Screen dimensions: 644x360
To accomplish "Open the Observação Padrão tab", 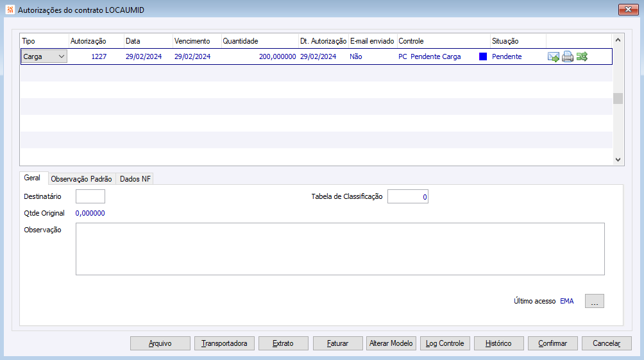I will click(81, 179).
